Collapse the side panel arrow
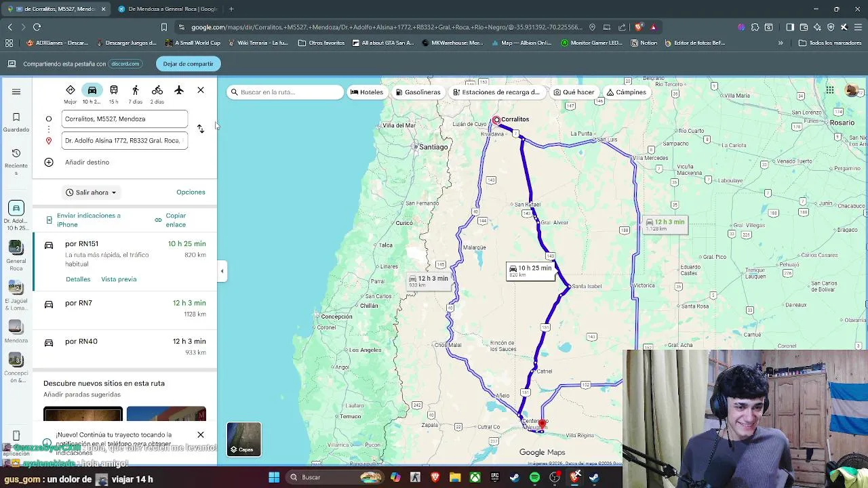 click(222, 271)
